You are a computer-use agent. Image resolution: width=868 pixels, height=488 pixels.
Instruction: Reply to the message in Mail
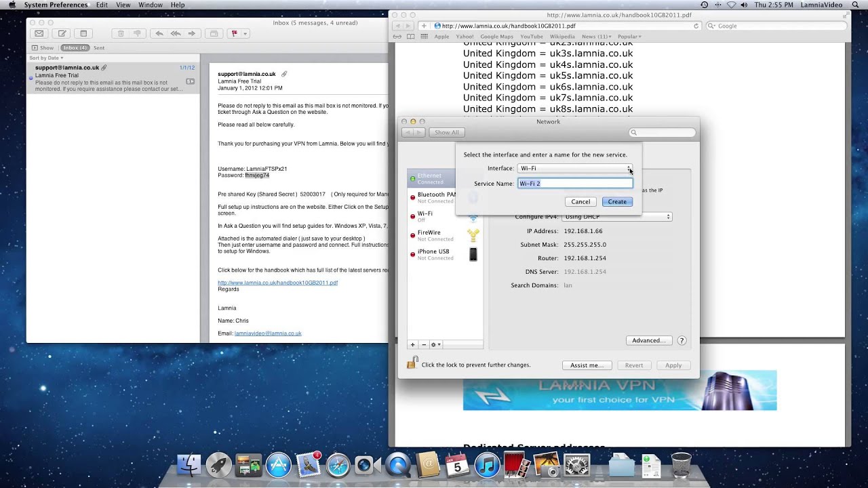click(159, 33)
